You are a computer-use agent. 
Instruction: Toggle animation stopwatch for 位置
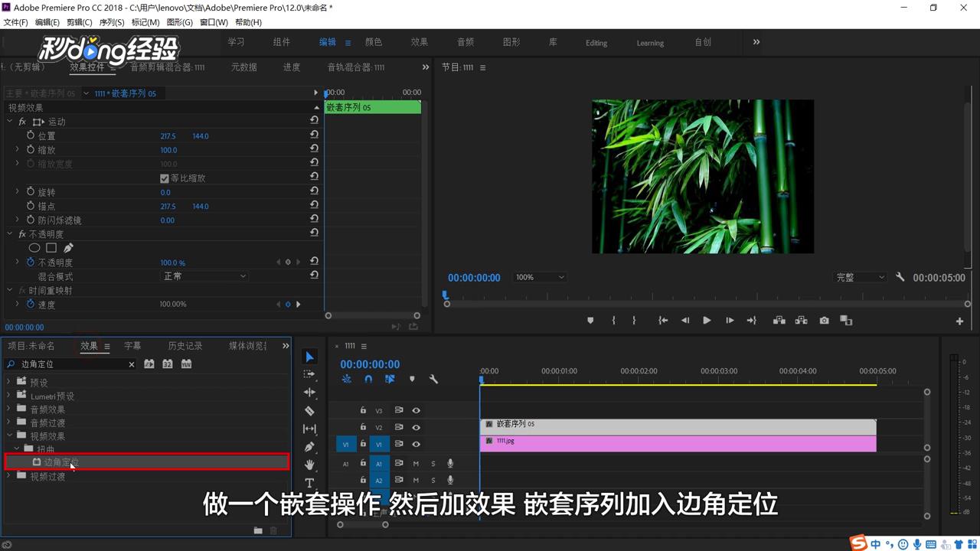(x=31, y=135)
